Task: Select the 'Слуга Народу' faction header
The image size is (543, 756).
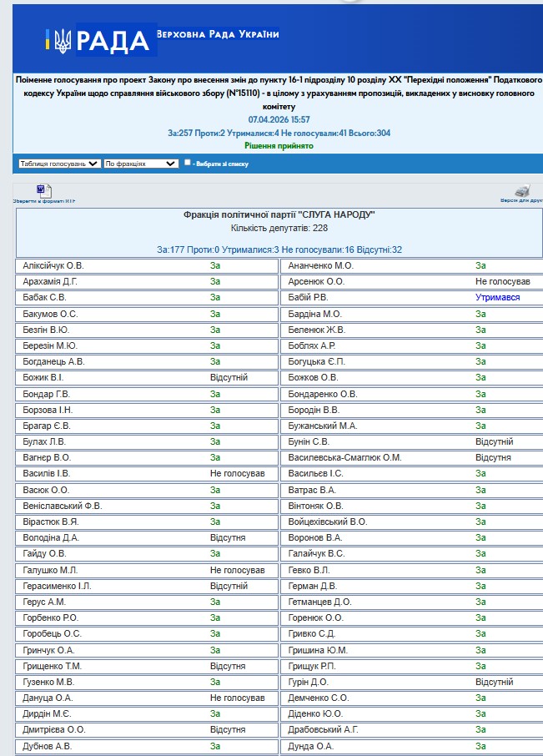Action: pyautogui.click(x=279, y=214)
